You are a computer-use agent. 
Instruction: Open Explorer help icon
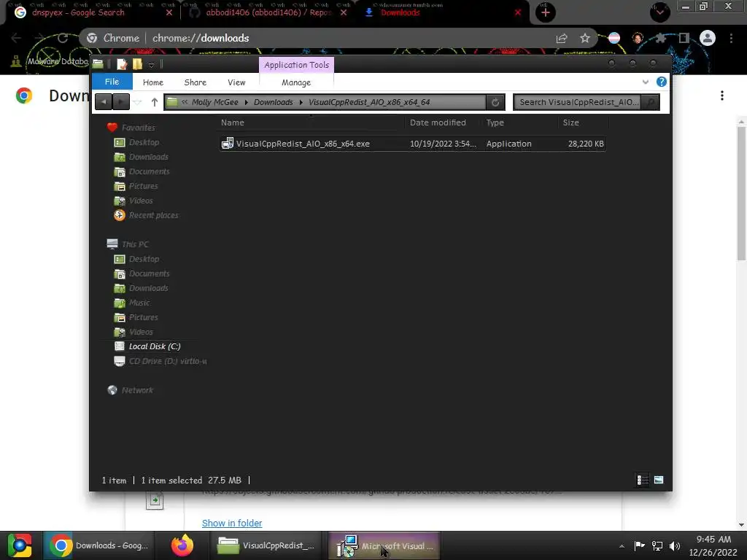(x=661, y=82)
